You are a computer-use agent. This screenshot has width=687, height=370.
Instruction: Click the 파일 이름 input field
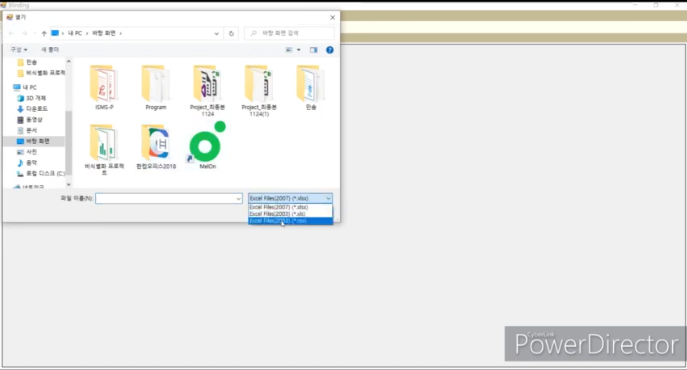click(169, 199)
